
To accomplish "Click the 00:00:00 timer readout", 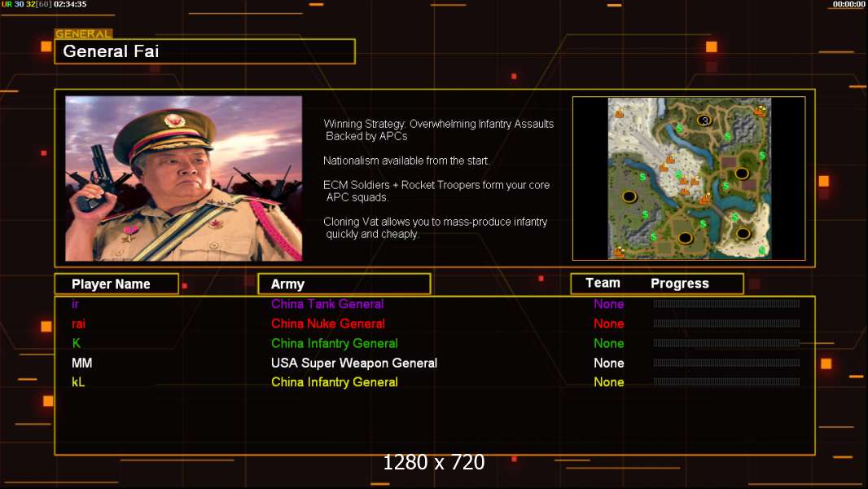I will click(848, 4).
